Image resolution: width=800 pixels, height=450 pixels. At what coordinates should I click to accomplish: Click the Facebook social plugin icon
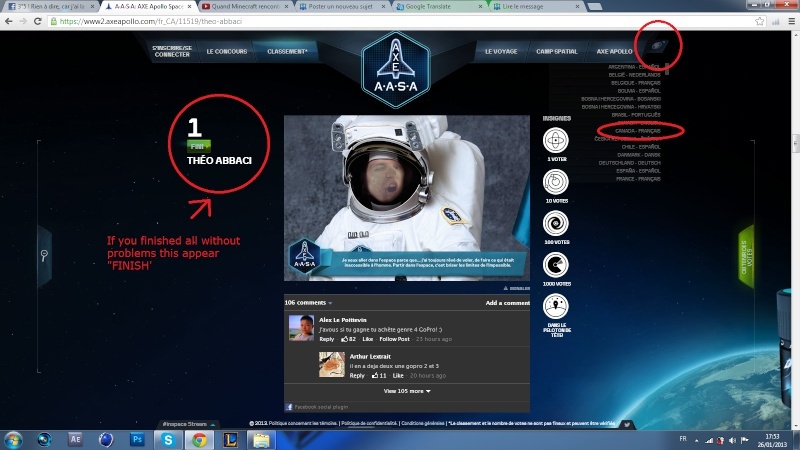(289, 407)
